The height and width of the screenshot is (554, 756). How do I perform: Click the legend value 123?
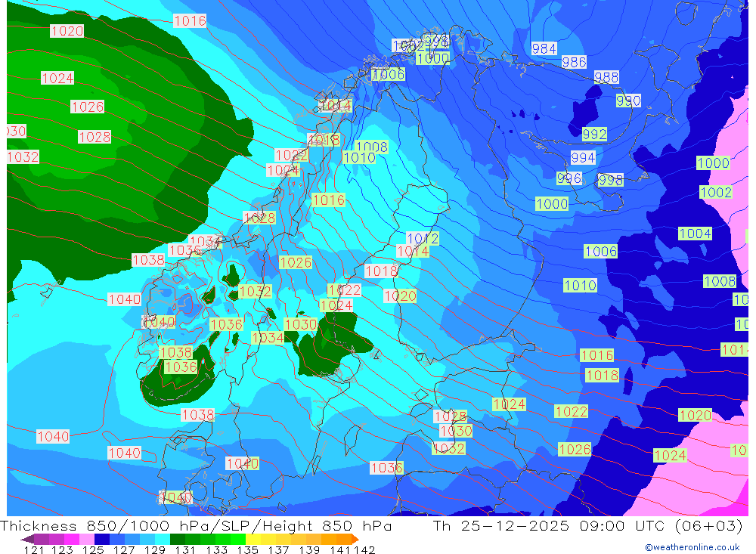tap(62, 549)
